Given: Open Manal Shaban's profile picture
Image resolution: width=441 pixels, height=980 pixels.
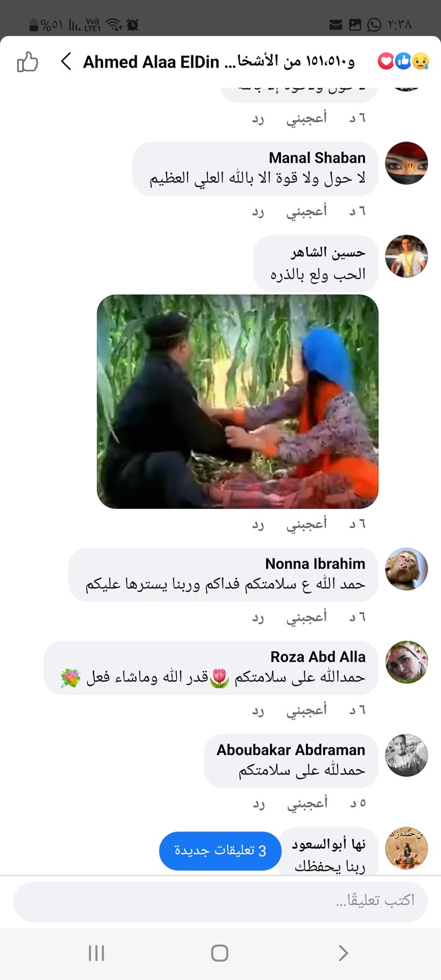Looking at the screenshot, I should [x=406, y=163].
